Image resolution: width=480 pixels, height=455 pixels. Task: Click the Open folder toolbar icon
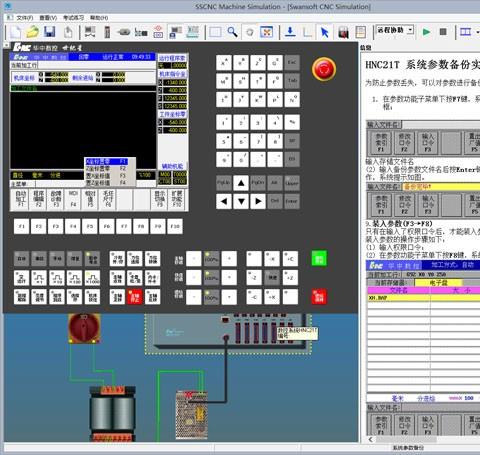tap(33, 32)
